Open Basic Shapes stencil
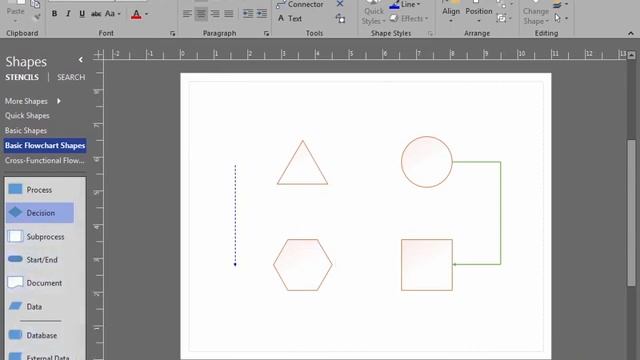The height and width of the screenshot is (360, 640). point(26,131)
